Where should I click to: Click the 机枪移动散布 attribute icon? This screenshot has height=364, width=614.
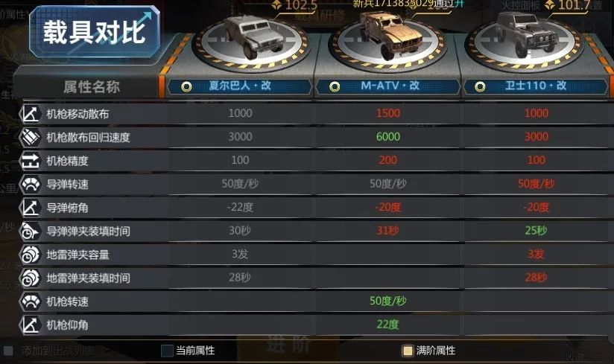(x=30, y=114)
